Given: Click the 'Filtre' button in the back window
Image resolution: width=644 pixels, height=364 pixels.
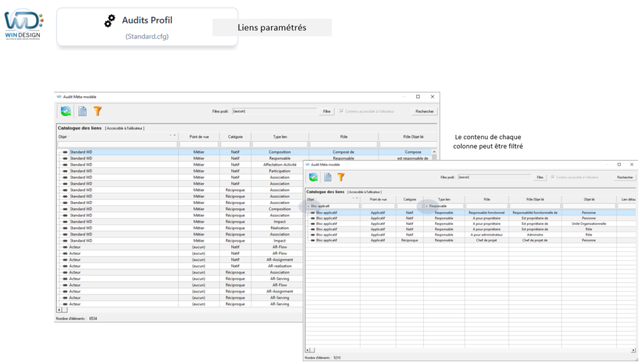Looking at the screenshot, I should click(326, 111).
